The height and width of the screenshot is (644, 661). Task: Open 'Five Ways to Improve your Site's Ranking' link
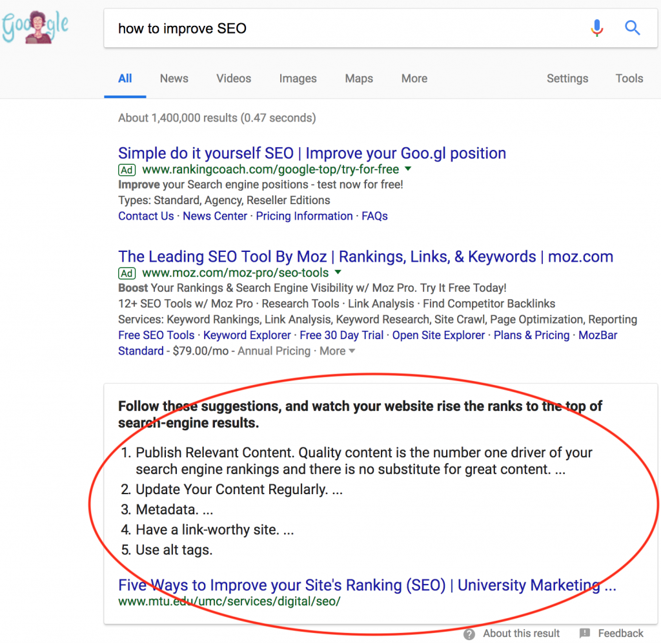(367, 585)
